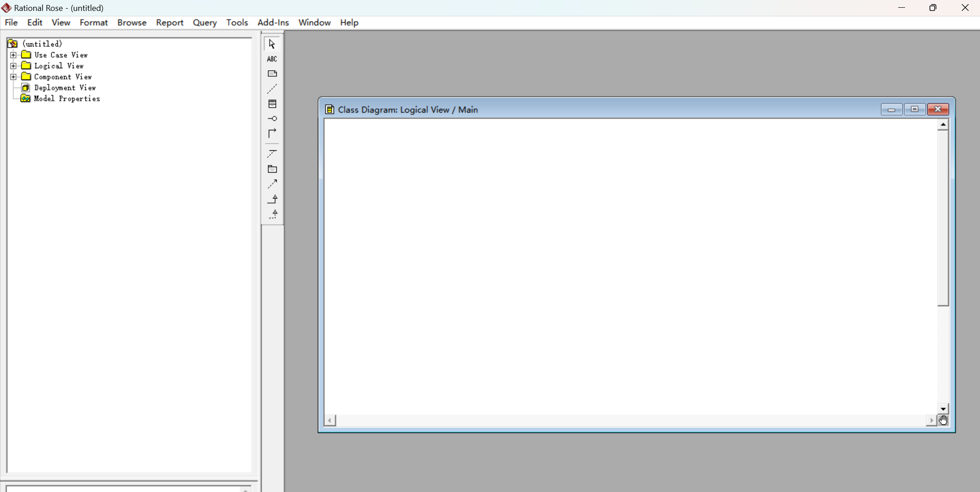Select the ABC Text Box tool
The height and width of the screenshot is (492, 980).
coord(272,59)
